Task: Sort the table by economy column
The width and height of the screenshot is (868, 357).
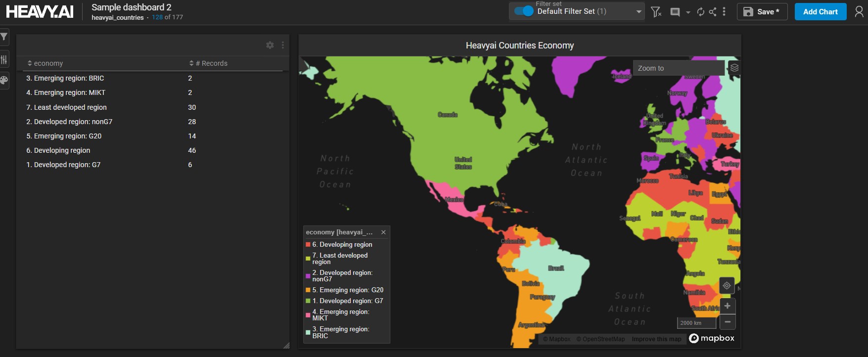Action: [x=45, y=63]
